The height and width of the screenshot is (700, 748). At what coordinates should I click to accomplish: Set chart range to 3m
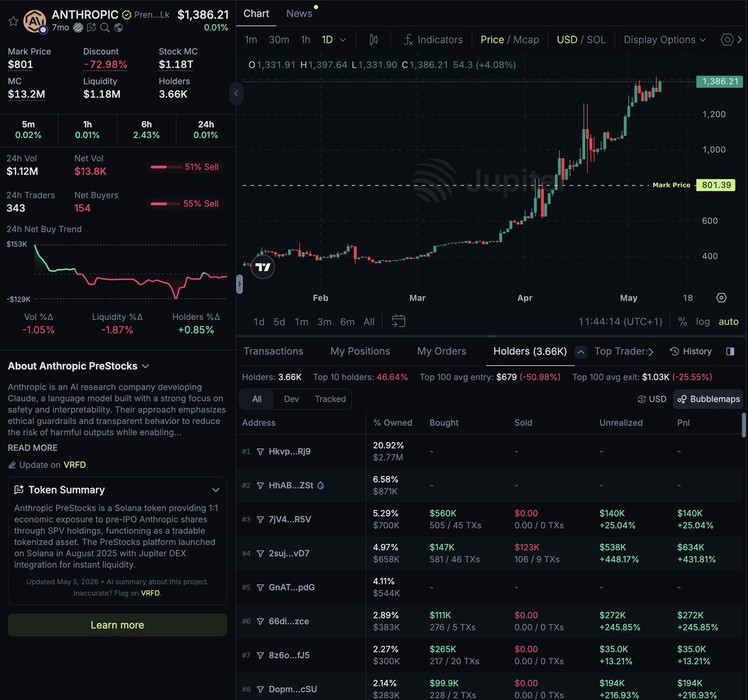[x=324, y=322]
